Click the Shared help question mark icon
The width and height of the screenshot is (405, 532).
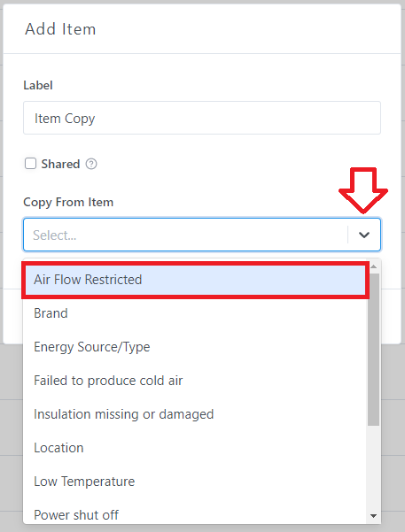pos(91,165)
